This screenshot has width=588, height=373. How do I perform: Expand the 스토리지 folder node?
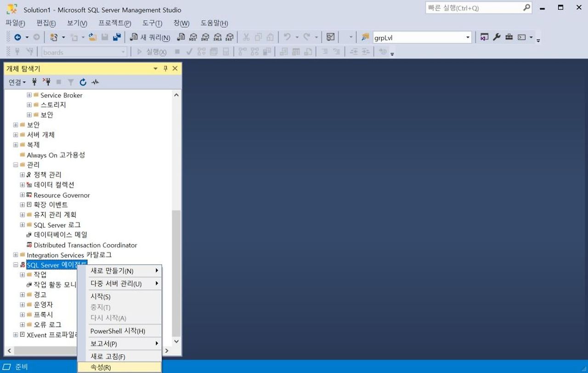(x=29, y=105)
